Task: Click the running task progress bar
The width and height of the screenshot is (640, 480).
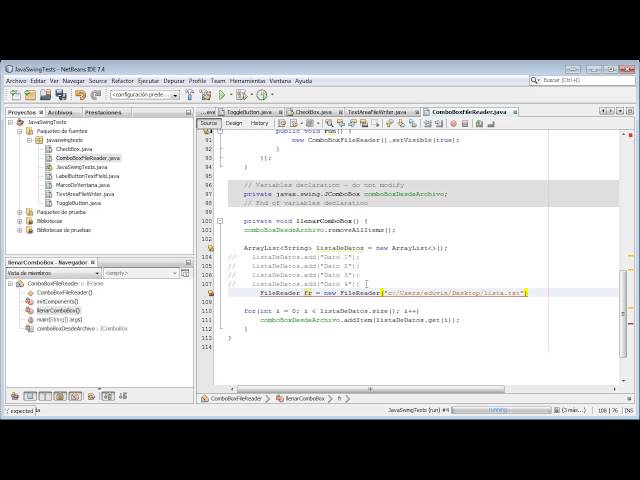Action: tap(501, 410)
